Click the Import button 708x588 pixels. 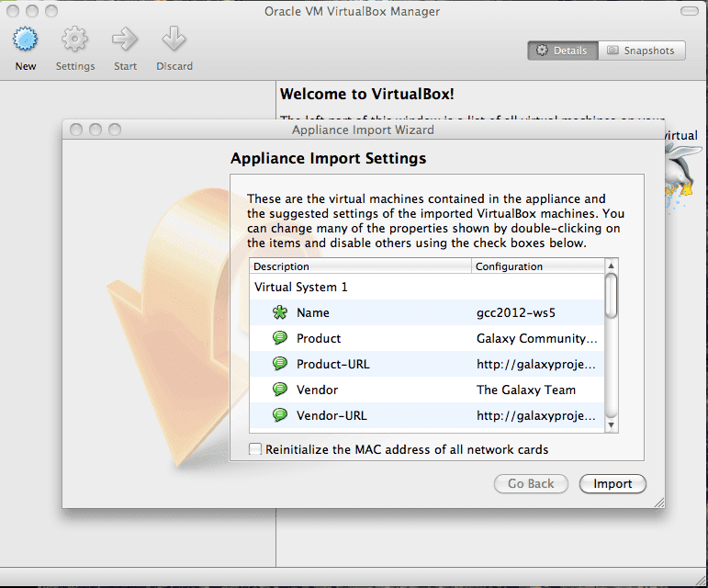pyautogui.click(x=612, y=483)
